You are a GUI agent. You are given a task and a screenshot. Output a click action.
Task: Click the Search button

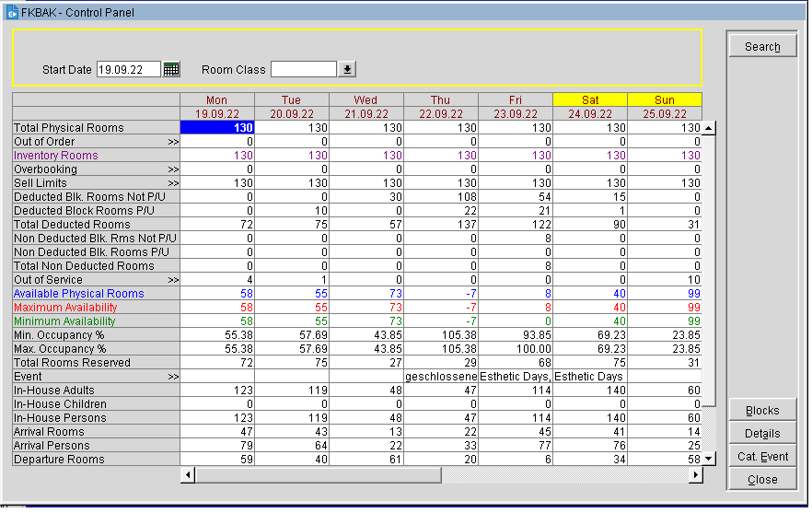tap(761, 47)
